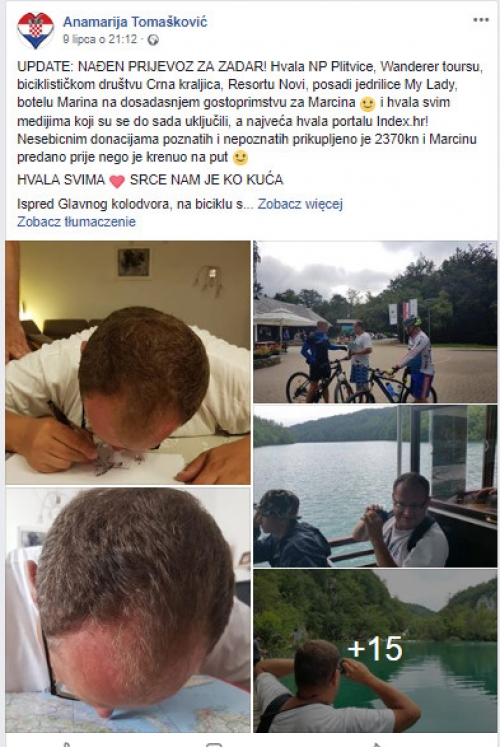Click 'Zobacz tłumaczenie' to translate the post

coord(76,222)
